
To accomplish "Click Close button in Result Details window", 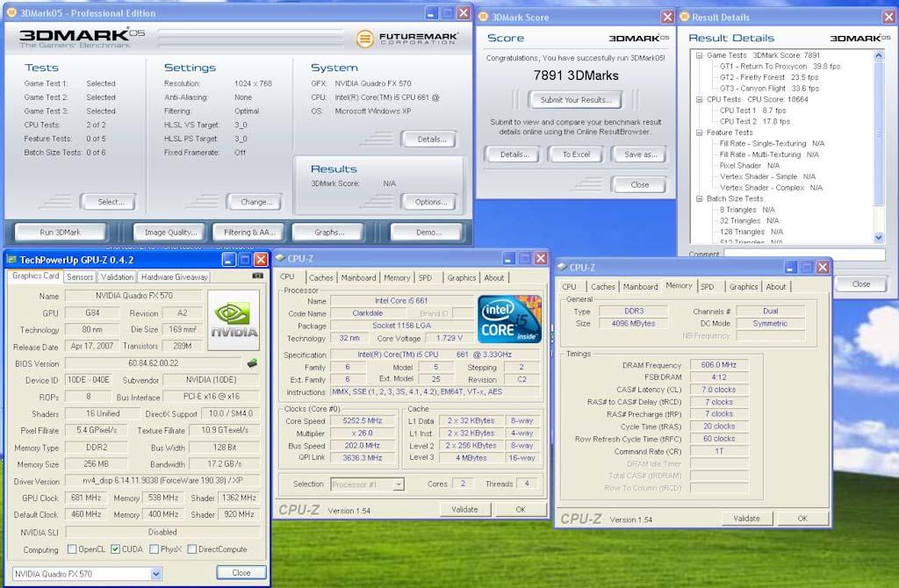I will pyautogui.click(x=860, y=283).
